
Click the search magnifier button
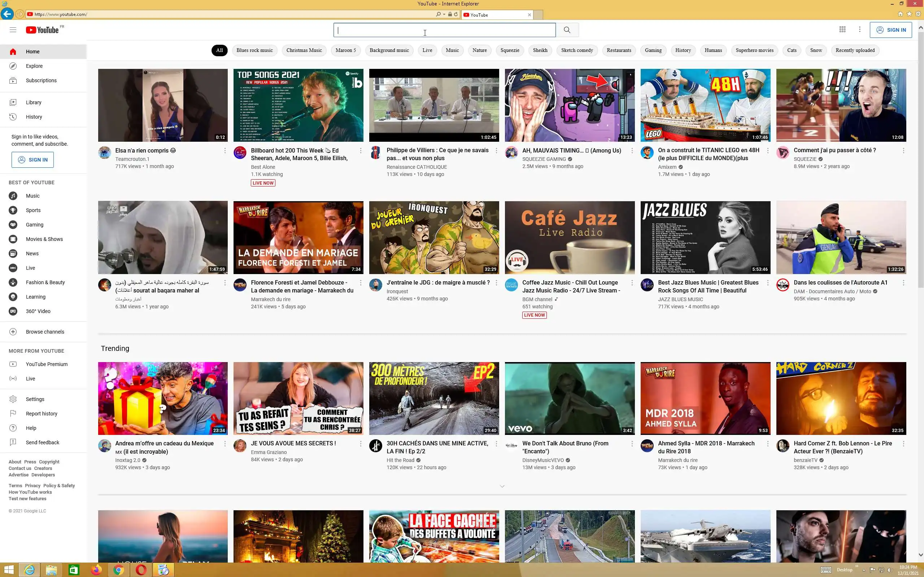pyautogui.click(x=567, y=30)
